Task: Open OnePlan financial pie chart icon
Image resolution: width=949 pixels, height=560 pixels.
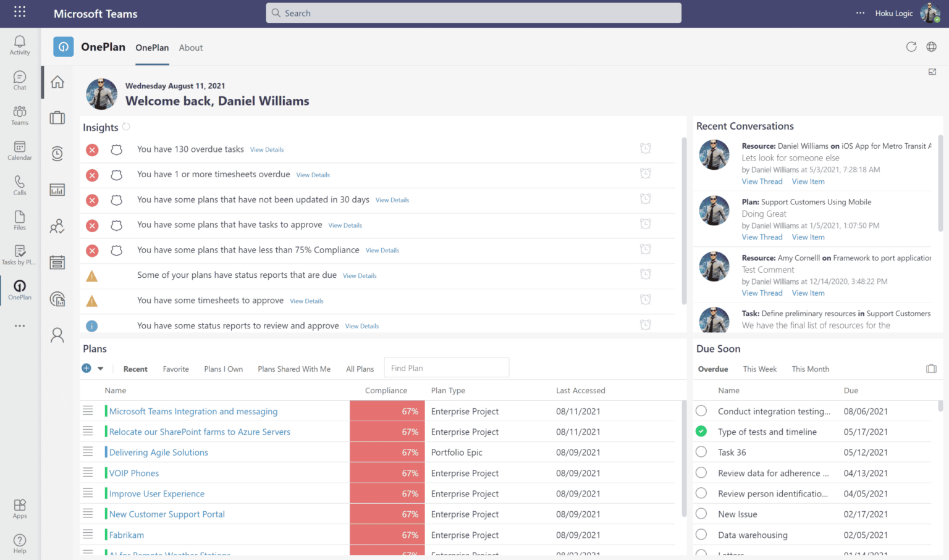Action: (x=57, y=299)
